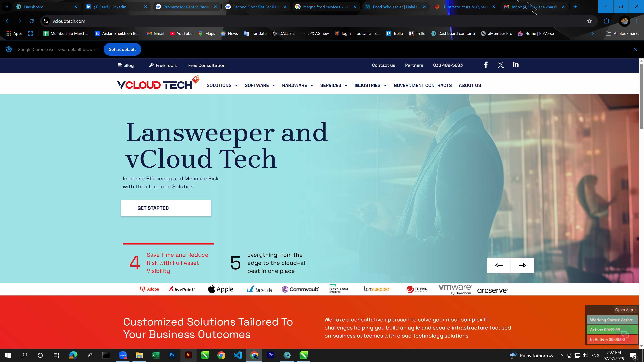This screenshot has height=362, width=644.
Task: Click the Lansweeper partner logo
Action: click(377, 289)
